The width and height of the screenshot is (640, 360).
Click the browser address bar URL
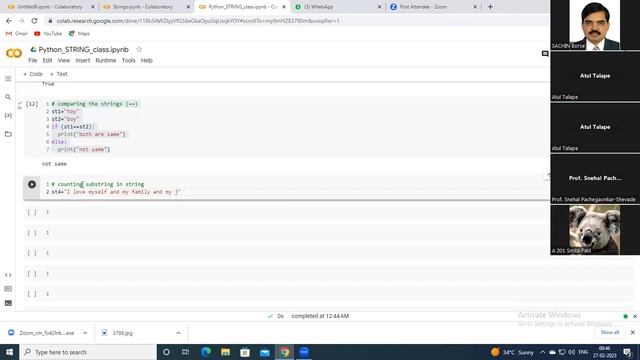(198, 21)
